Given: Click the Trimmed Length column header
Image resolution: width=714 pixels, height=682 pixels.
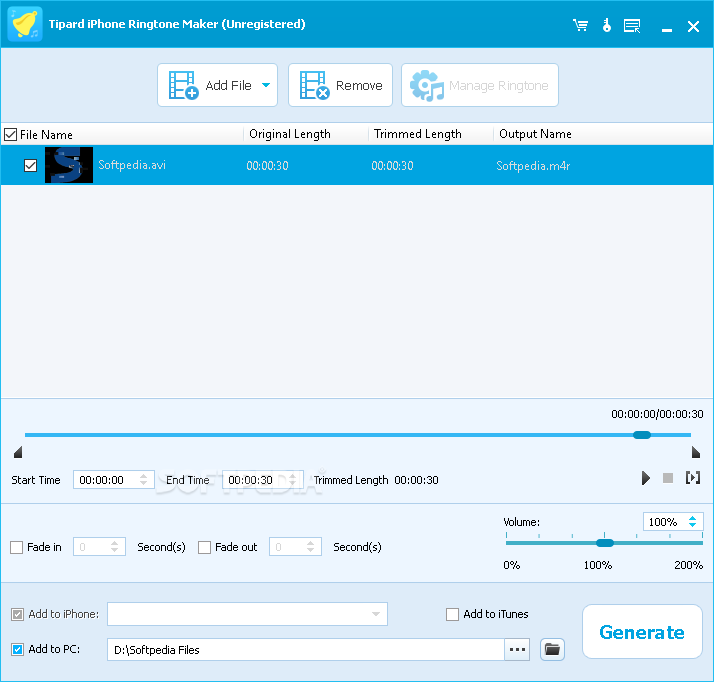Looking at the screenshot, I should (x=418, y=134).
